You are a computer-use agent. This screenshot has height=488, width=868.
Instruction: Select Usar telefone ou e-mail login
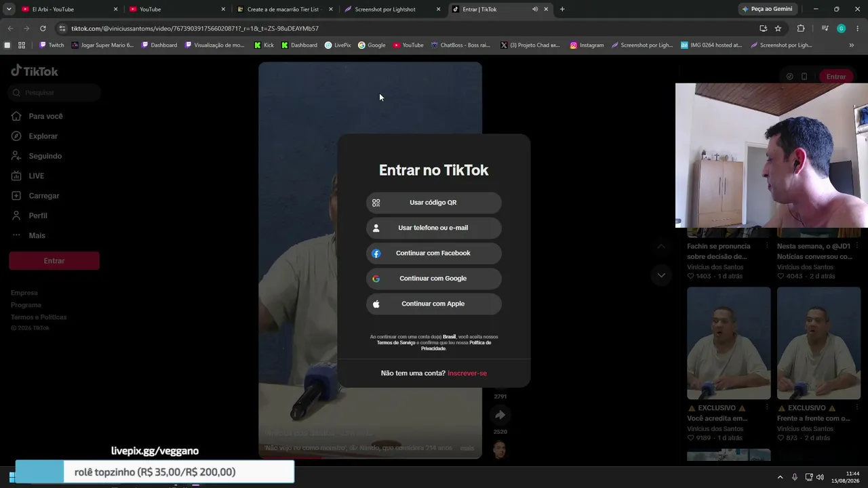click(434, 228)
